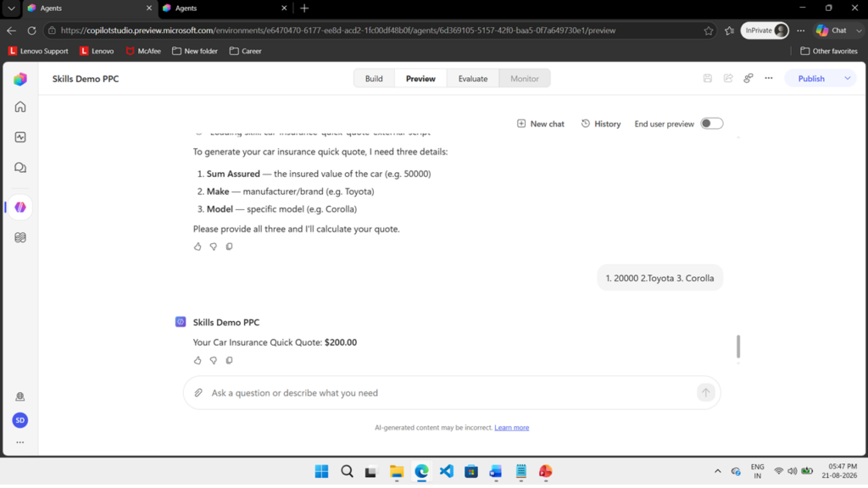The image size is (868, 488).
Task: Copy the $200.00 quote response
Action: [x=229, y=361]
